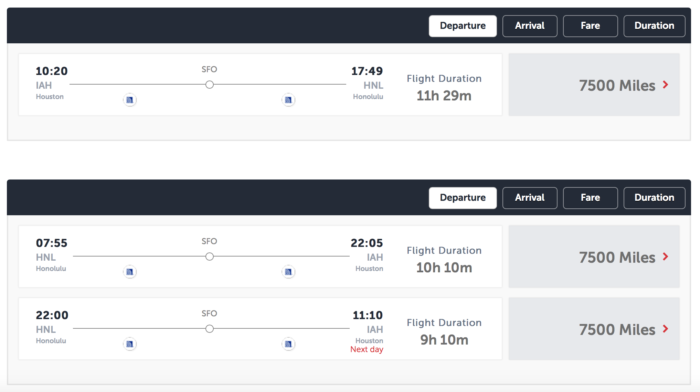
Task: Click second airline icon on 07:55 HNL flight
Action: (288, 271)
